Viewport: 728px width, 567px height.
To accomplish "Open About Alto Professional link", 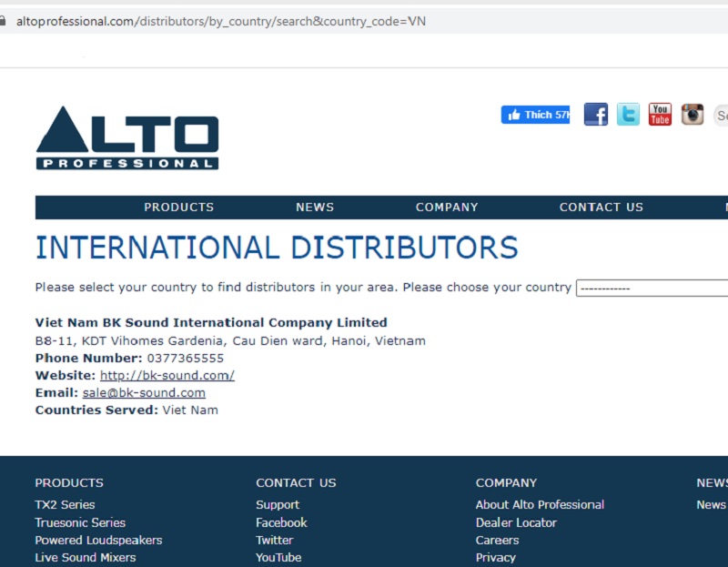I will point(540,505).
